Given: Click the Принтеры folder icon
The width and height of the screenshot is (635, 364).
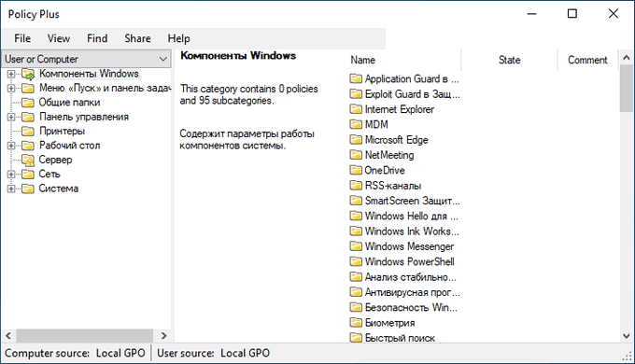Looking at the screenshot, I should pos(28,132).
